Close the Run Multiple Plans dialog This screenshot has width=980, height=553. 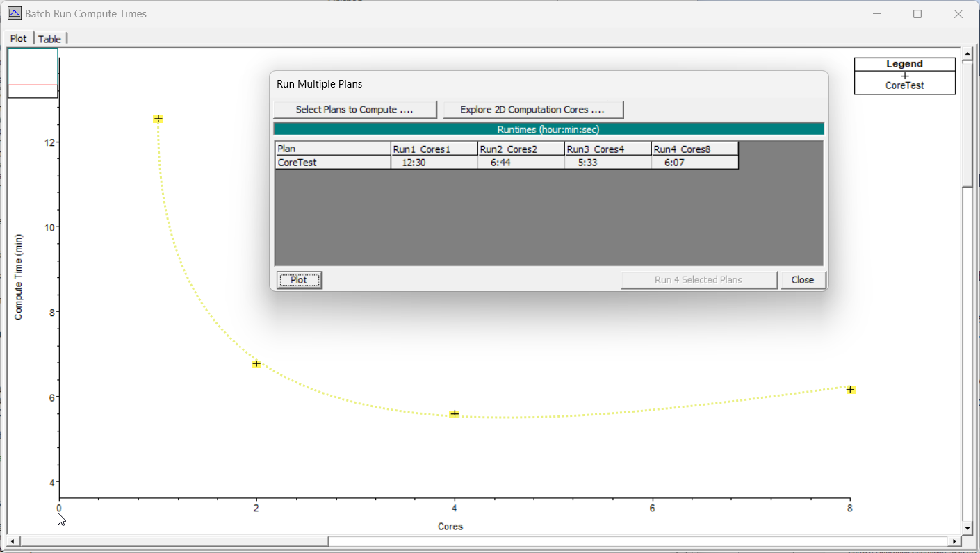802,280
